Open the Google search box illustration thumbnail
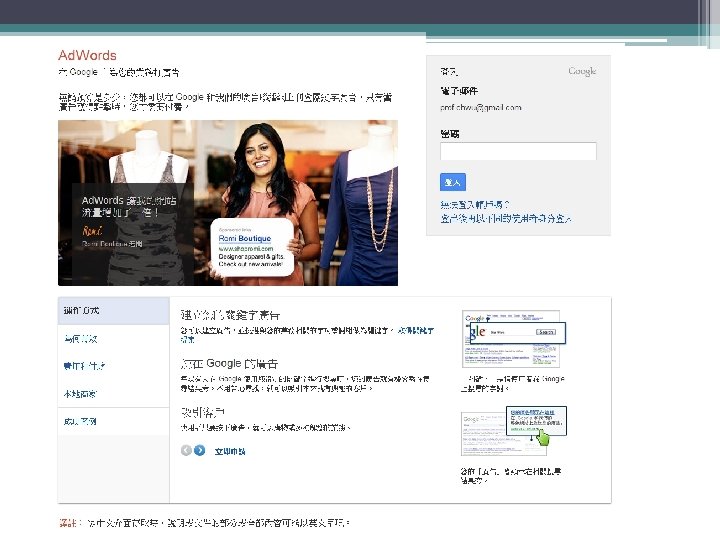Screen dimensions: 720x540 pyautogui.click(x=513, y=339)
